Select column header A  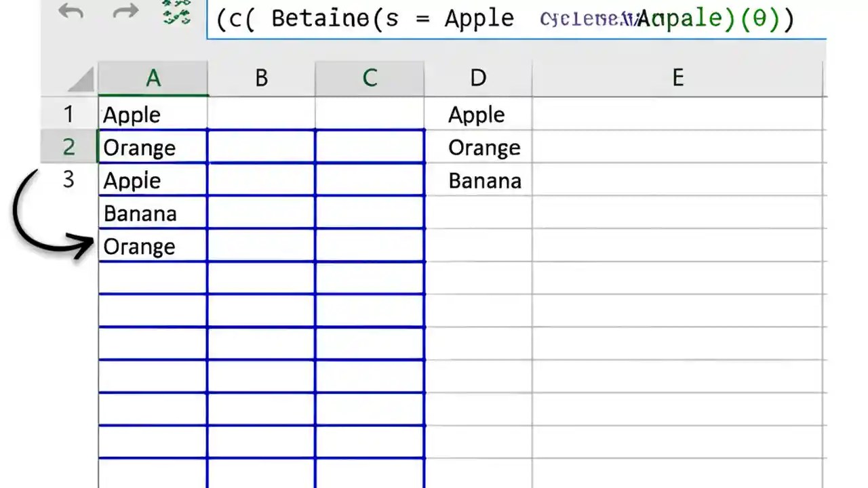point(153,78)
